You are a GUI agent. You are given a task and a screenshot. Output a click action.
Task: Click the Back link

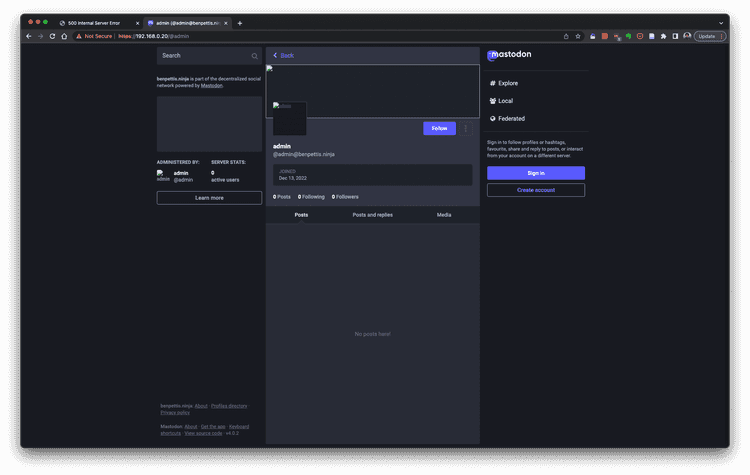(283, 55)
